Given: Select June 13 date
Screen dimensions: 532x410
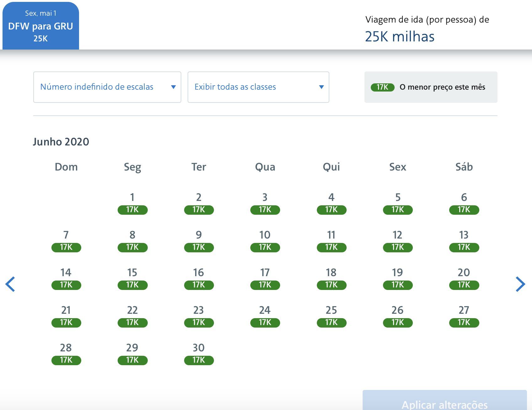Looking at the screenshot, I should coord(464,241).
